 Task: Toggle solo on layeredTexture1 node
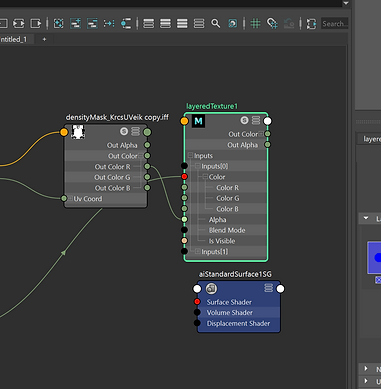coord(244,120)
